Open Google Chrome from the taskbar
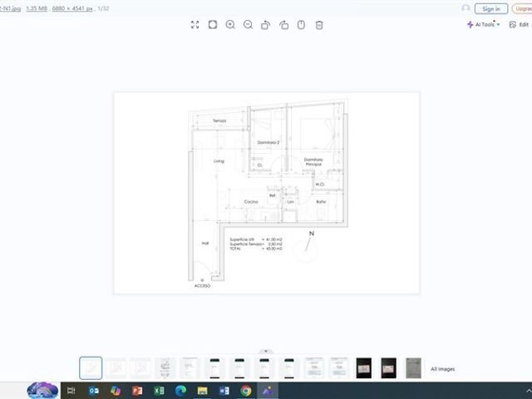The width and height of the screenshot is (532, 399). (246, 391)
